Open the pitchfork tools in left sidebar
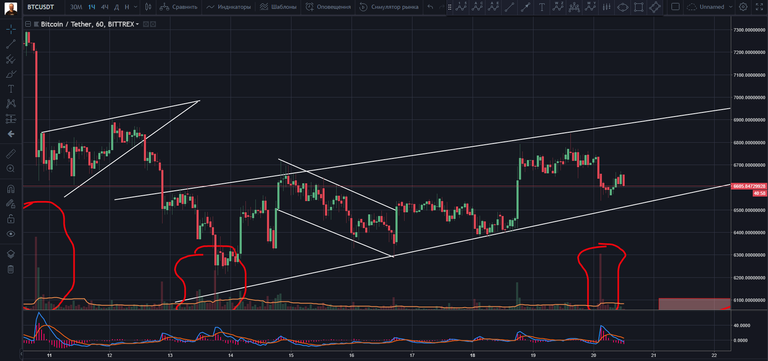 [x=11, y=59]
